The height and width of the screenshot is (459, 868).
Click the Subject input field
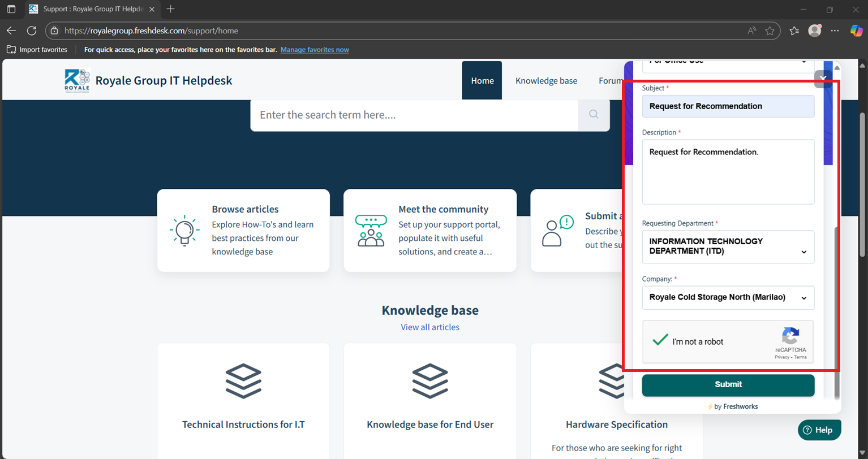point(728,106)
